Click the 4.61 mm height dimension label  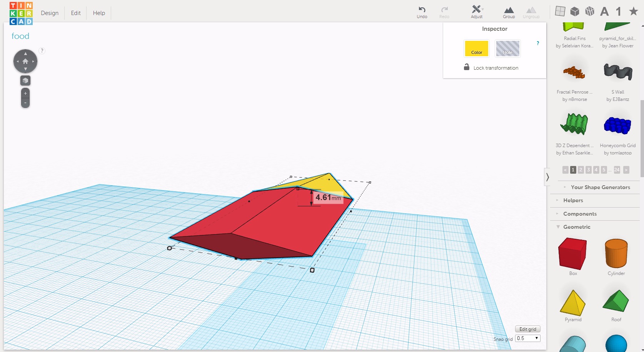coord(328,198)
